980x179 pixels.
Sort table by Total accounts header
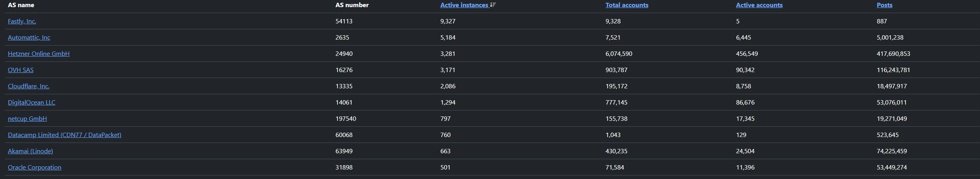[x=627, y=5]
